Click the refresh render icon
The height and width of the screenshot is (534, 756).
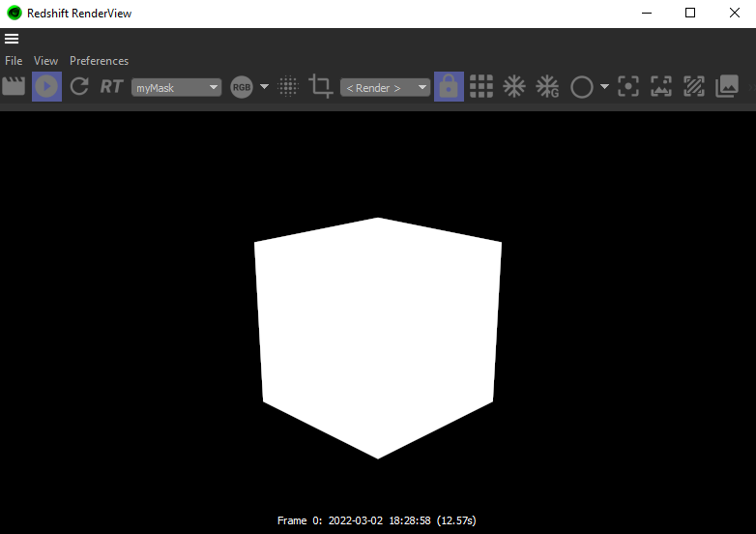coord(79,87)
